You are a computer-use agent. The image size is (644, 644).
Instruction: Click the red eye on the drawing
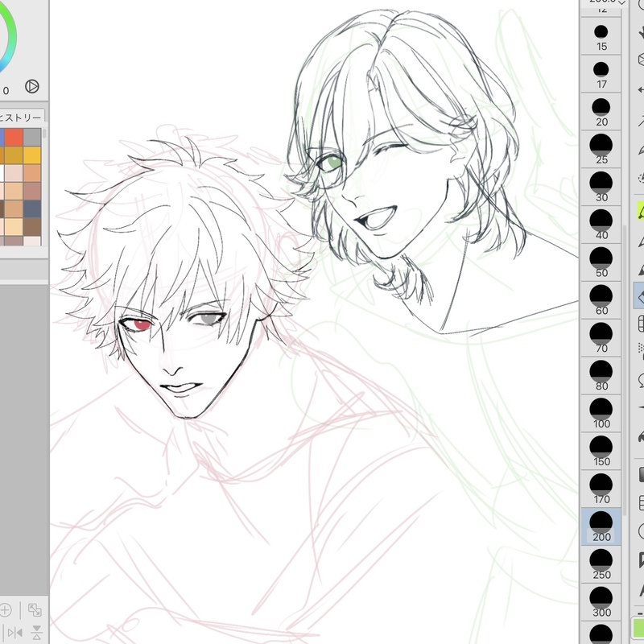click(142, 324)
